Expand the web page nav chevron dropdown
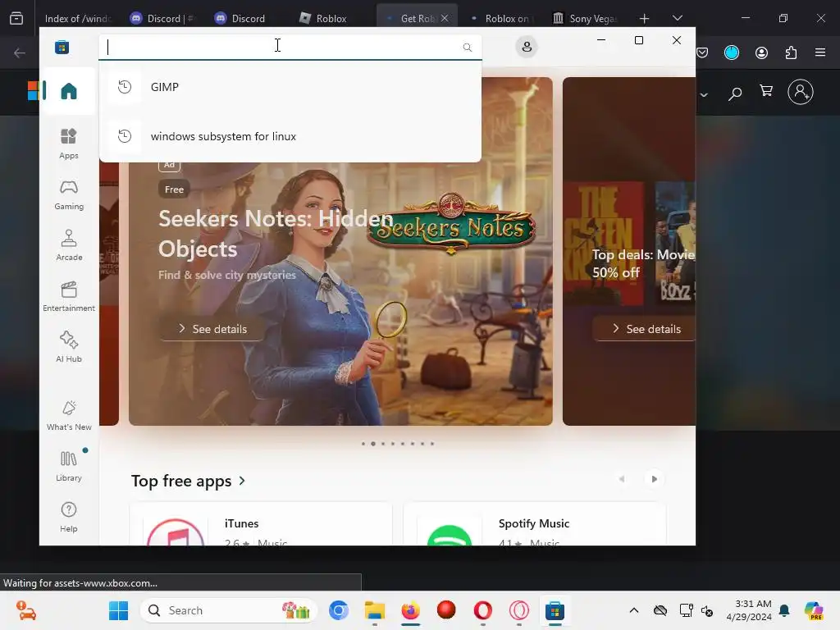Screen dimensions: 840x630 pyautogui.click(x=703, y=95)
